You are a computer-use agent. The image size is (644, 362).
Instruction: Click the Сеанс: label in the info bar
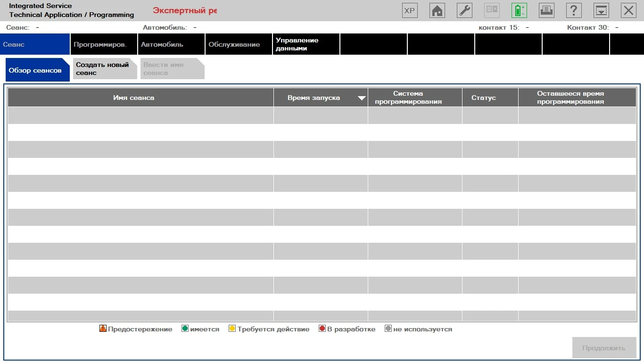(18, 27)
